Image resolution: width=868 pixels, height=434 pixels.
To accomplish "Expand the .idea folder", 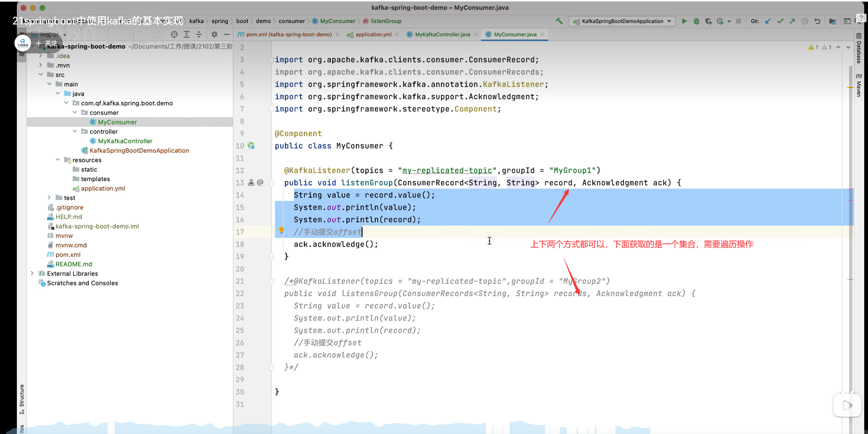I will [x=41, y=55].
